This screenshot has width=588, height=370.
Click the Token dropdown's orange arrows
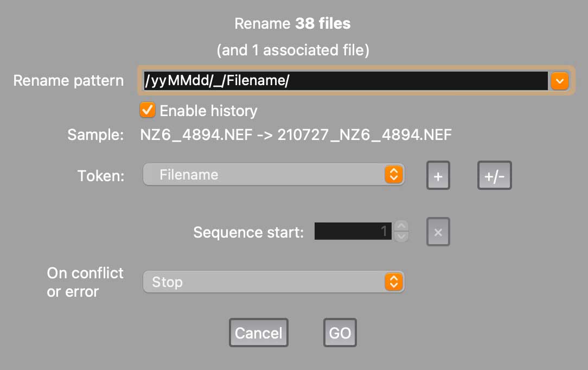pyautogui.click(x=394, y=175)
